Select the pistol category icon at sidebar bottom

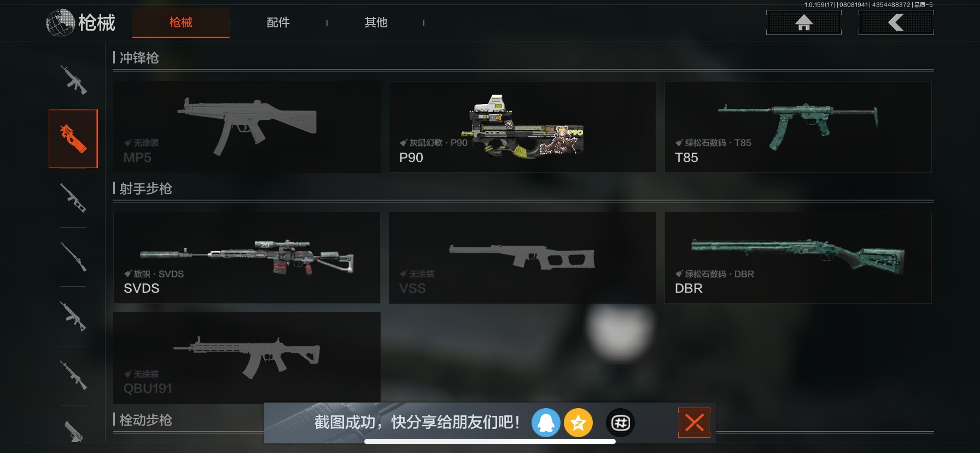73,432
